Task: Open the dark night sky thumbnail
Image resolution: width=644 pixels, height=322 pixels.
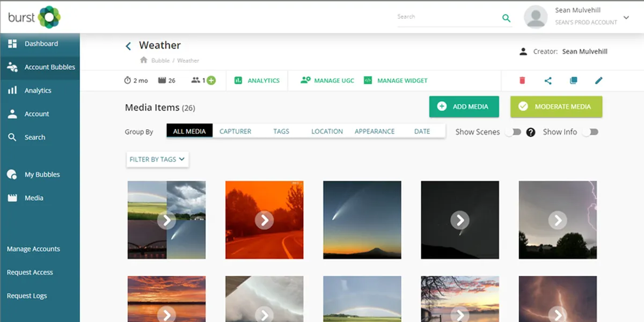Action: coord(460,220)
